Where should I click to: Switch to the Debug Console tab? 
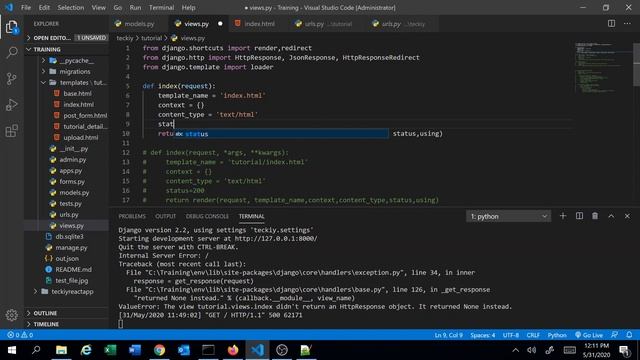click(x=207, y=216)
